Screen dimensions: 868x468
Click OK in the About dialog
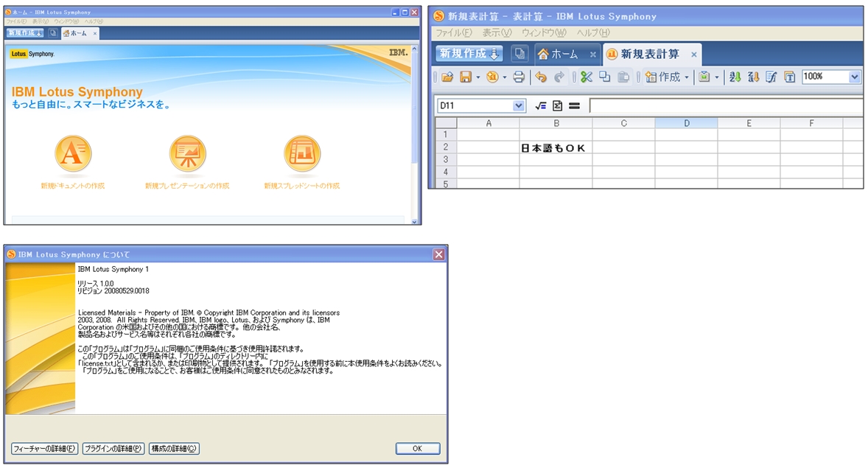(x=418, y=449)
